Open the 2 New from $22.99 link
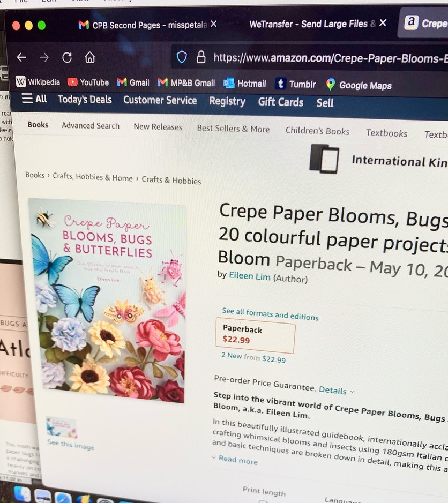The image size is (448, 503). click(x=253, y=357)
